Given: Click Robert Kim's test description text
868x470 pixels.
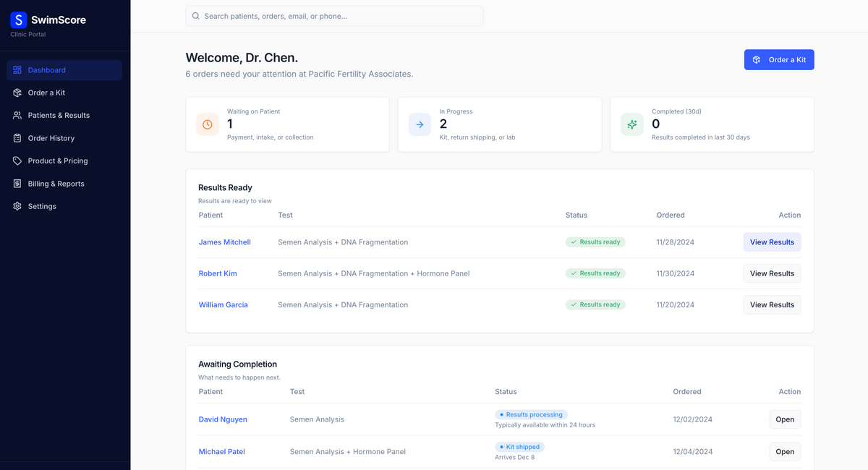Looking at the screenshot, I should (374, 273).
